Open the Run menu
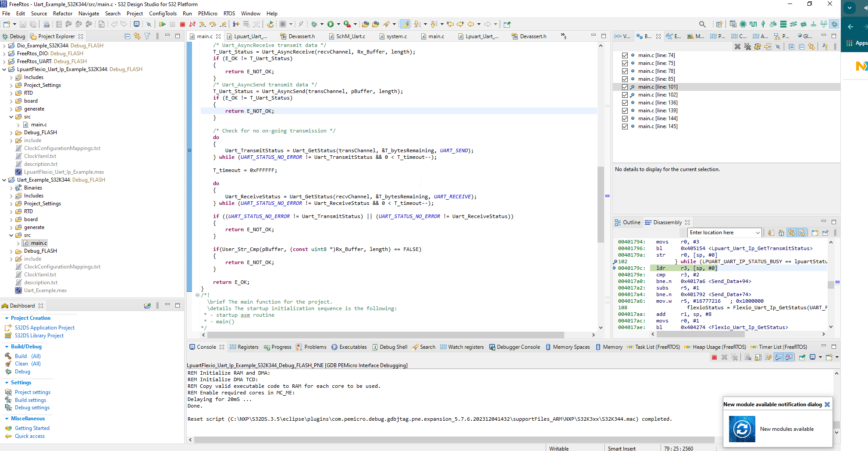 [187, 14]
